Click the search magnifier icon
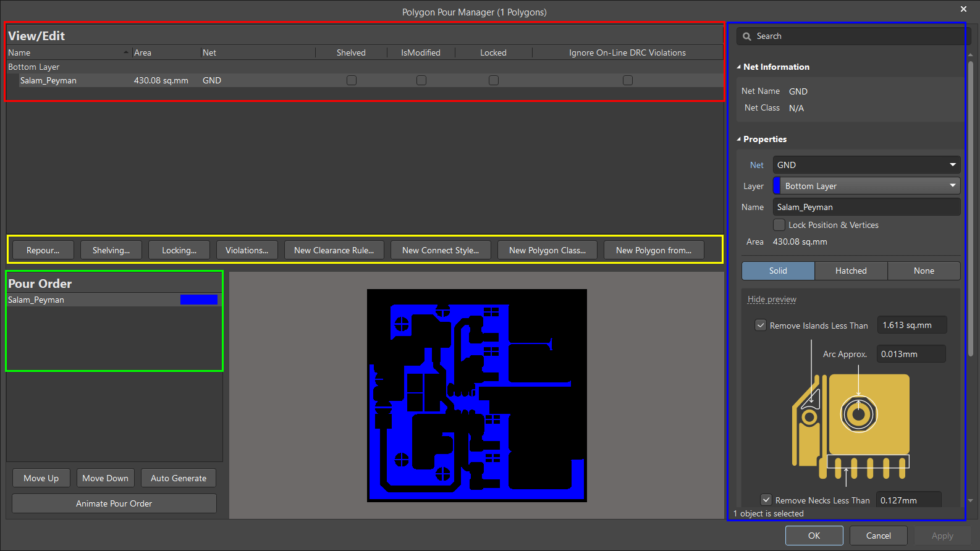The image size is (980, 551). pos(746,36)
